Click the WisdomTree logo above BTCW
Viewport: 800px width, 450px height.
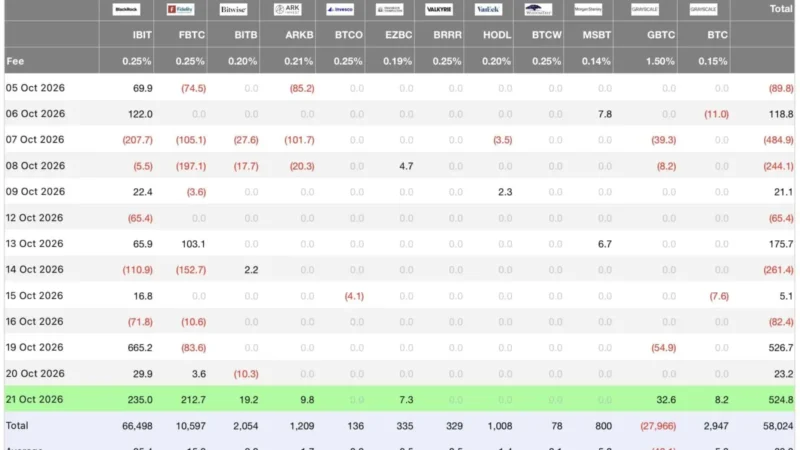click(538, 9)
